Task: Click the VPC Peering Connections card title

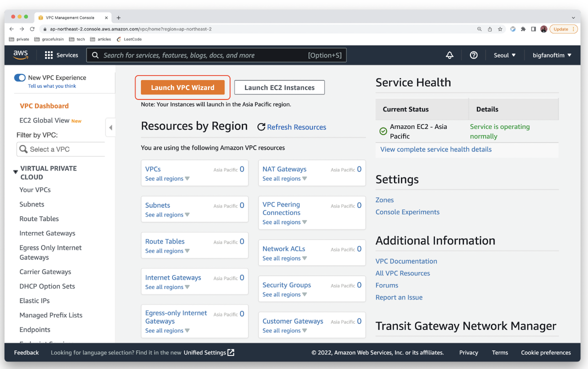Action: [x=281, y=208]
